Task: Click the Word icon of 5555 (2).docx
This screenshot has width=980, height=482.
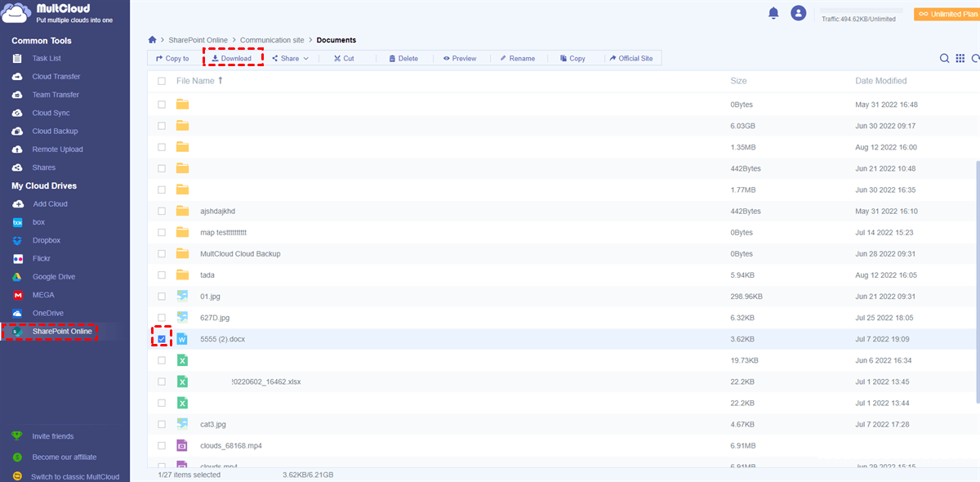Action: pyautogui.click(x=182, y=339)
